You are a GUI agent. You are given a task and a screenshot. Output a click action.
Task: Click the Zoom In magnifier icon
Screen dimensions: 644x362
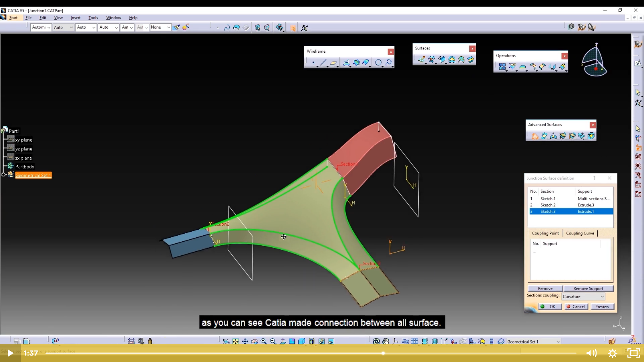pos(264,341)
